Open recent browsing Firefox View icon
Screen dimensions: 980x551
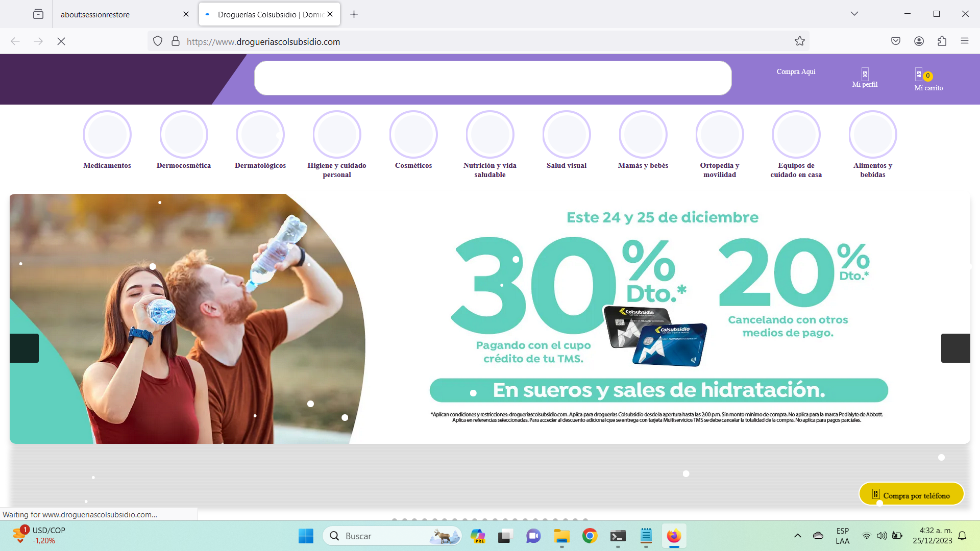pyautogui.click(x=38, y=14)
